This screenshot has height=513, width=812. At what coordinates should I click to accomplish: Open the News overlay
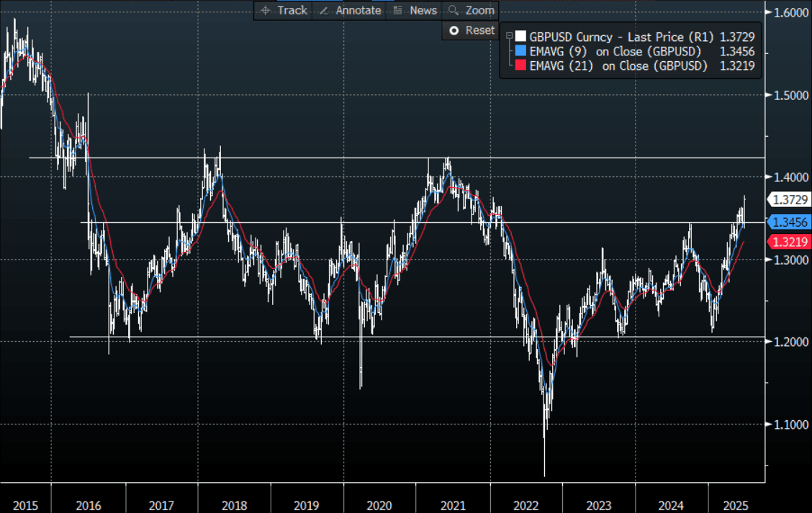pyautogui.click(x=415, y=10)
